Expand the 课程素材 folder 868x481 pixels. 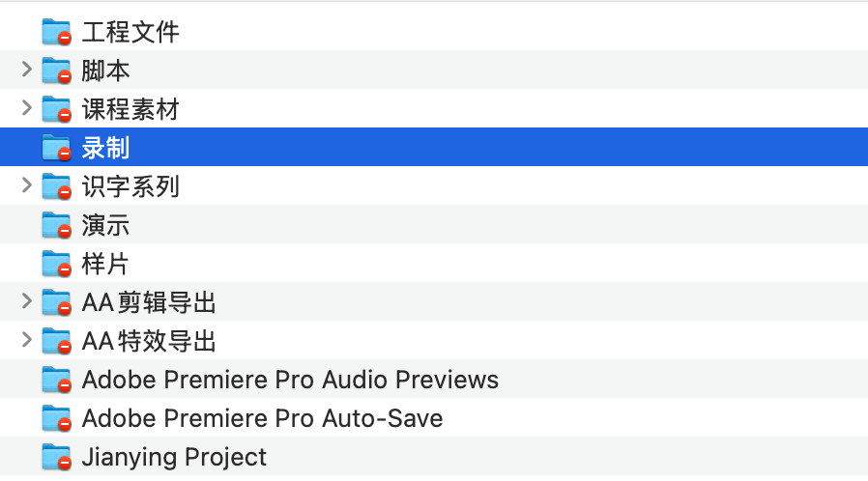pos(26,108)
